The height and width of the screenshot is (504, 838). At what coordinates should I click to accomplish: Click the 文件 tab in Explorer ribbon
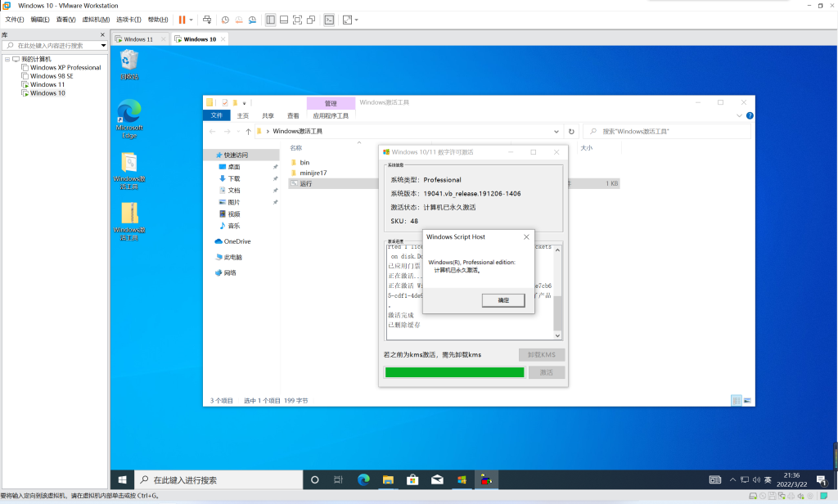pos(216,115)
